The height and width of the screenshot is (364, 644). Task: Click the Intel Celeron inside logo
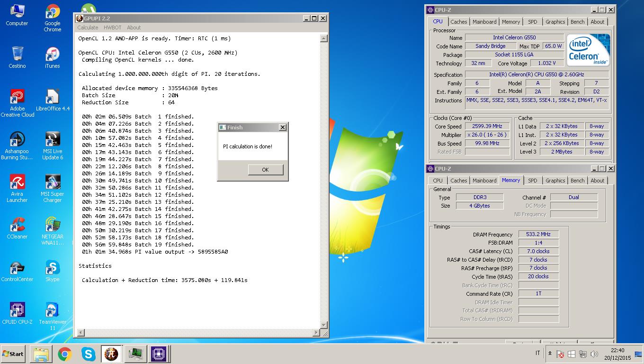[x=588, y=50]
